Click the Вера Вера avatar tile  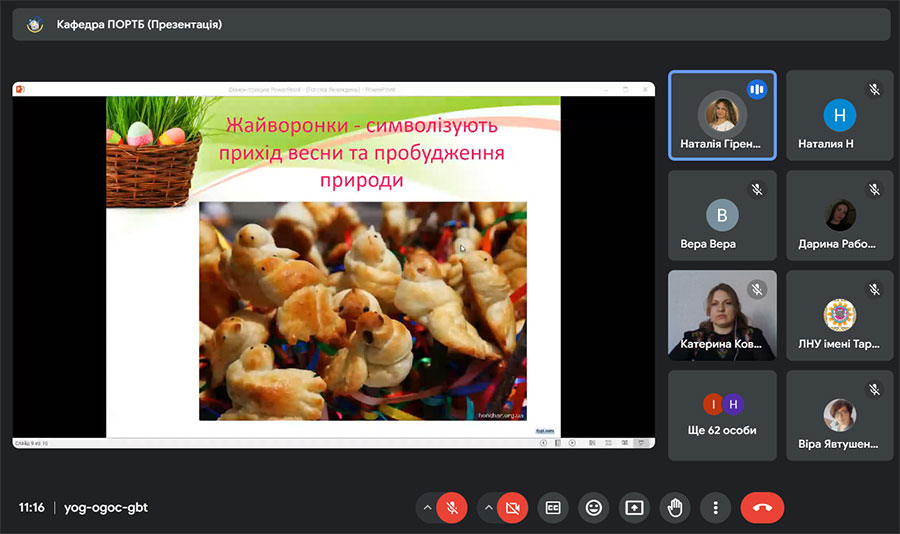click(721, 215)
